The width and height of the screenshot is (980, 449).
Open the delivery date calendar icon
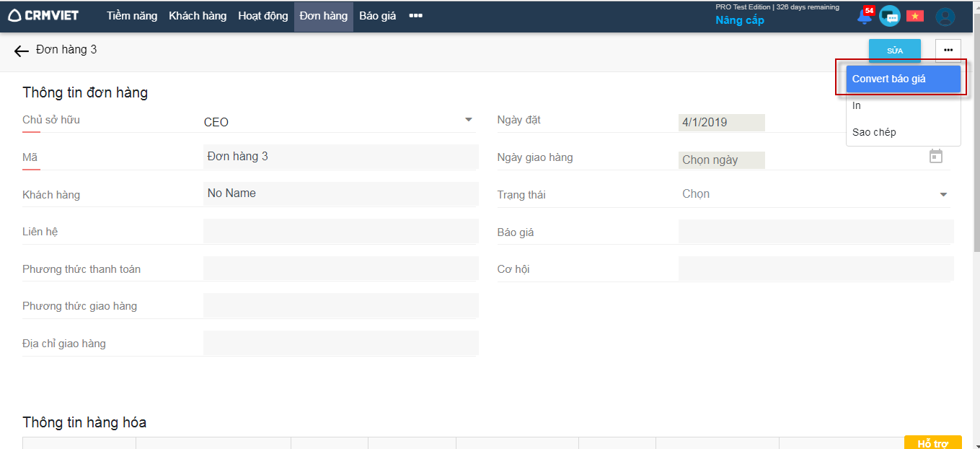(935, 157)
